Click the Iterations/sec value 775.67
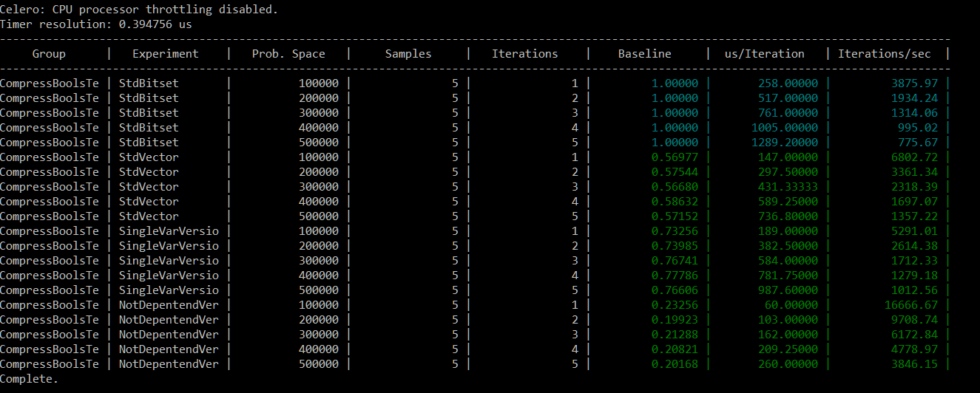Image resolution: width=980 pixels, height=393 pixels. click(x=919, y=143)
